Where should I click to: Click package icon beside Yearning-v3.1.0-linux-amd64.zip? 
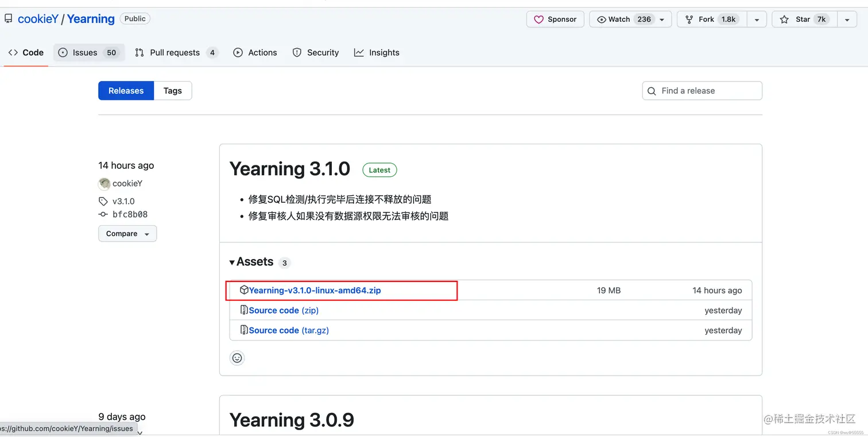(x=244, y=290)
